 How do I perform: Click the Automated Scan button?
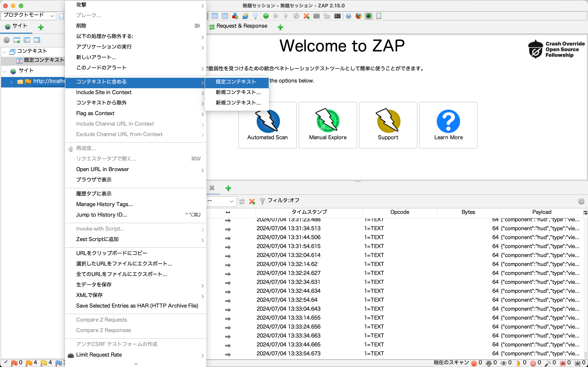pyautogui.click(x=267, y=125)
